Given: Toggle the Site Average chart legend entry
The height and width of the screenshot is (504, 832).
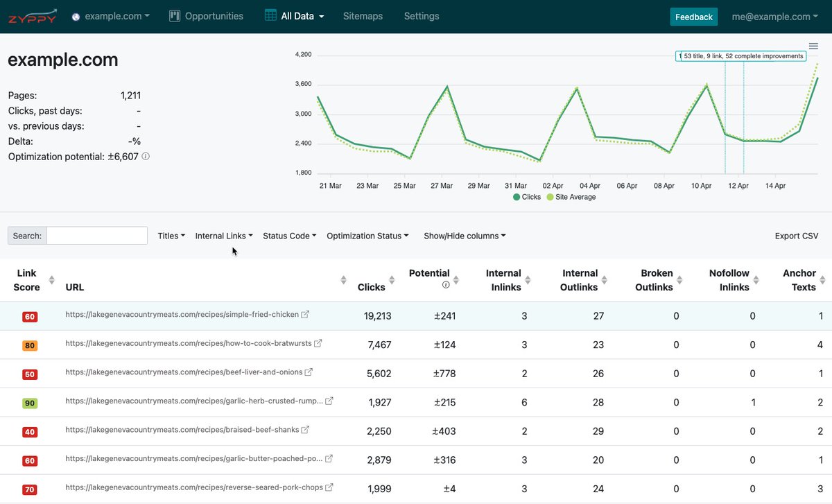Looking at the screenshot, I should click(x=571, y=197).
